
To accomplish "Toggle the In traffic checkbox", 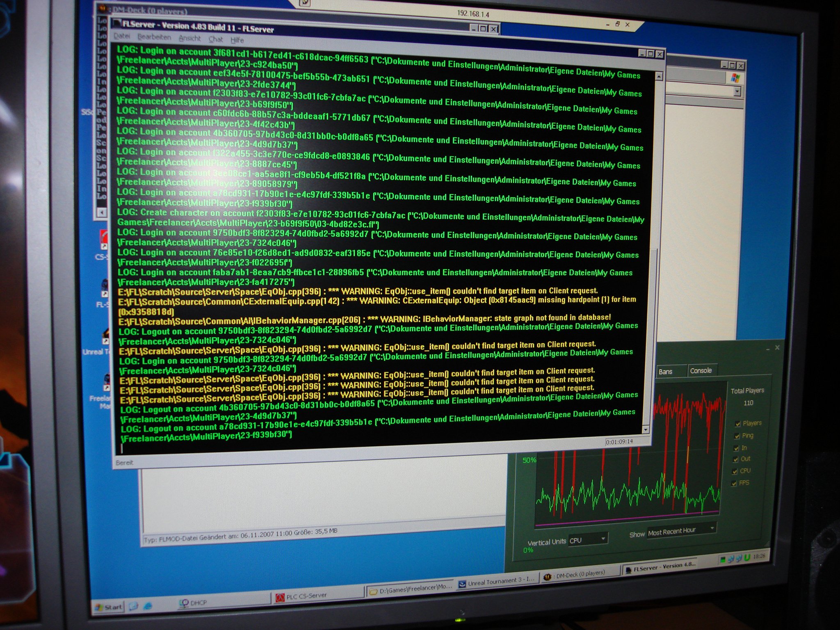I will (736, 448).
